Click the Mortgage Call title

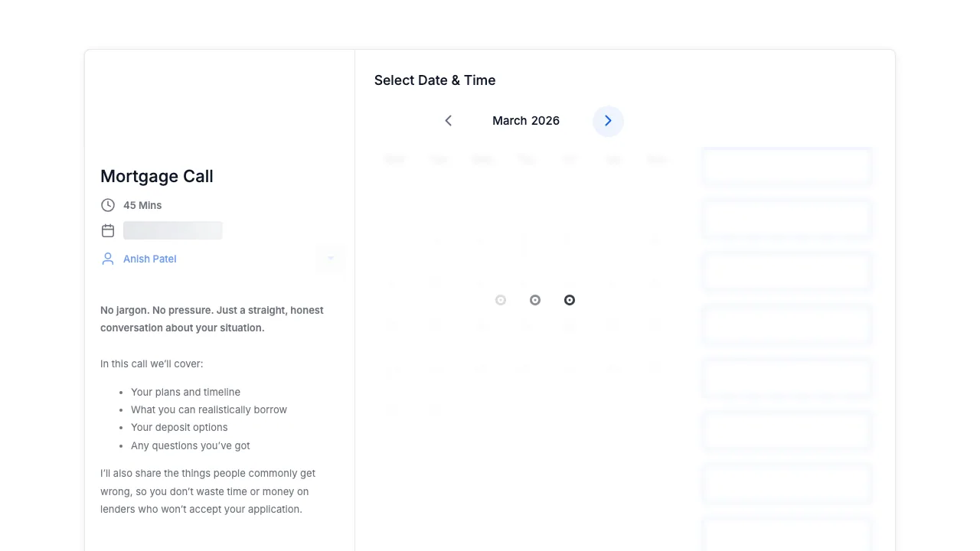[x=157, y=176]
